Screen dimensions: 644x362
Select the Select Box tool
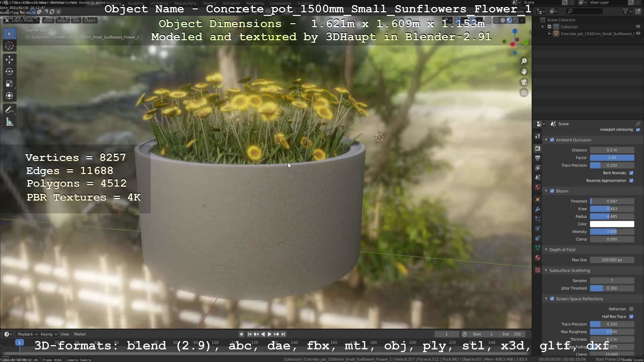click(x=9, y=34)
